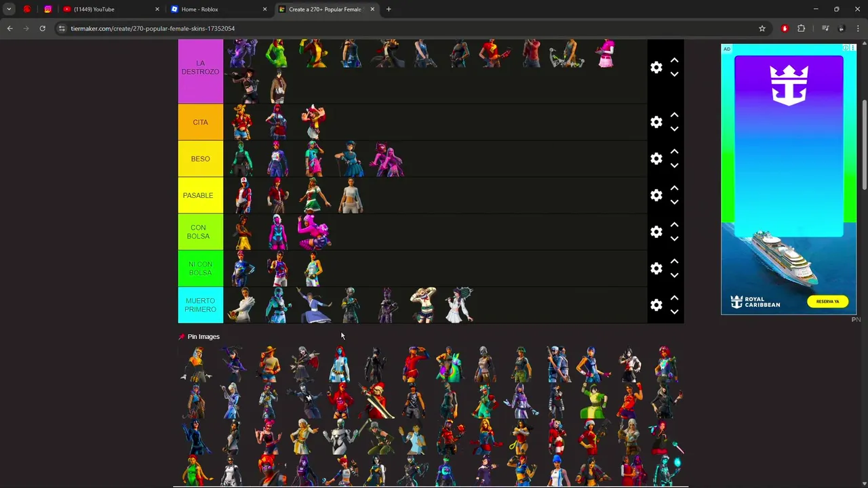The width and height of the screenshot is (868, 488).
Task: Click the Royal Caribbean logo in ad
Action: [x=755, y=302]
